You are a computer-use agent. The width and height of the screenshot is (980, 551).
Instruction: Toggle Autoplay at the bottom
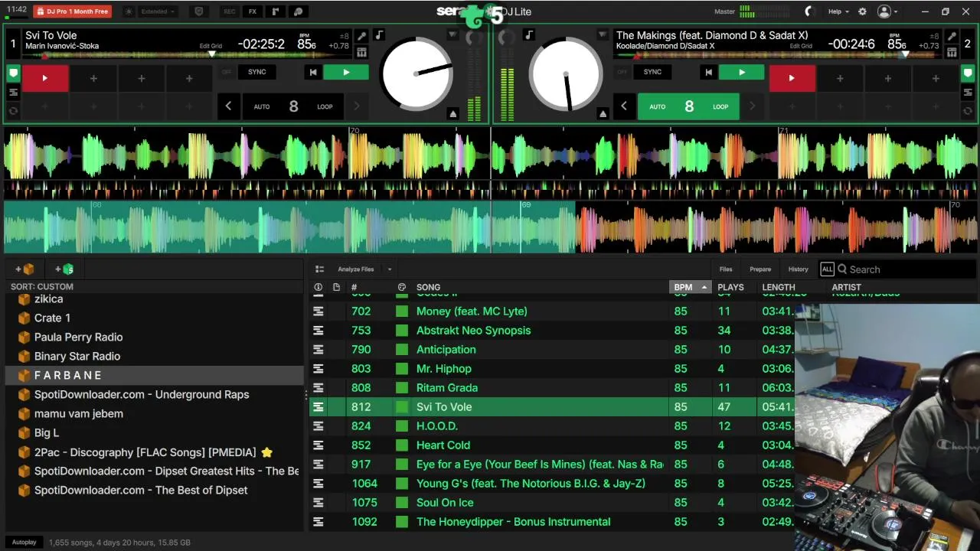coord(24,542)
